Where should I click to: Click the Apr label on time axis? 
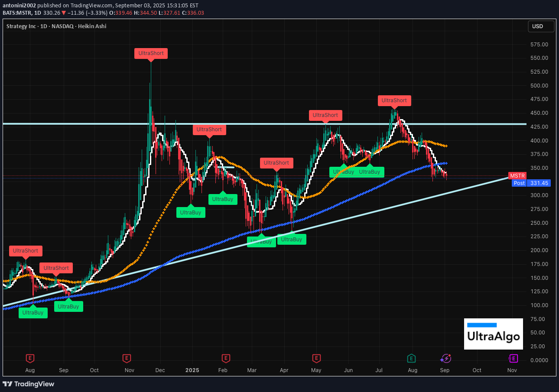(x=284, y=370)
